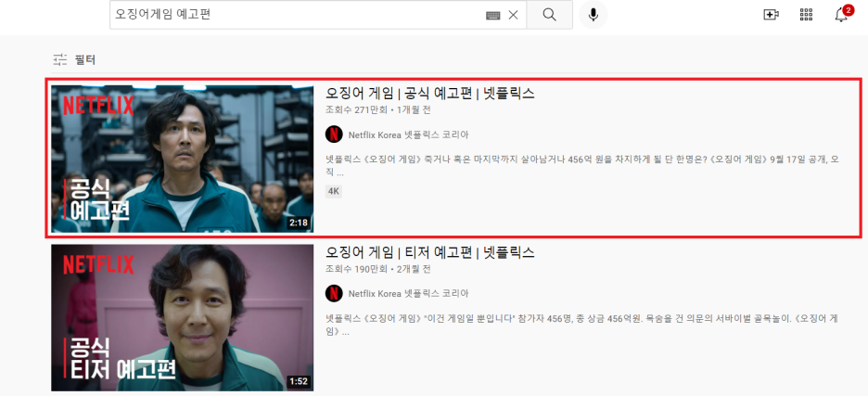Activate voice search microphone
The height and width of the screenshot is (396, 868).
pyautogui.click(x=594, y=15)
